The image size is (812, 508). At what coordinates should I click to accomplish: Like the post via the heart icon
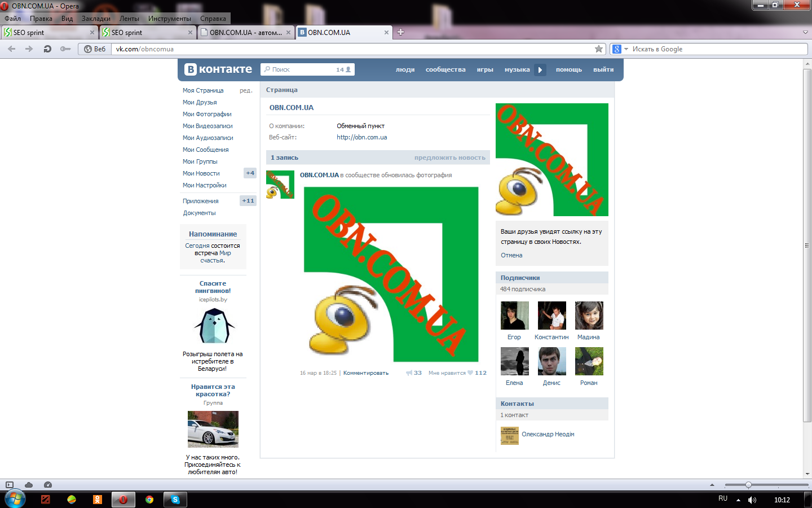(470, 373)
